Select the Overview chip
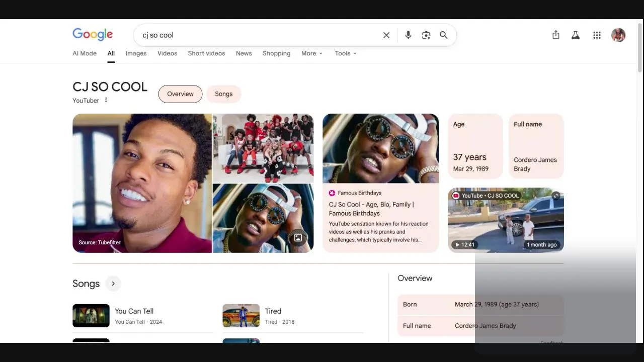 [x=180, y=94]
